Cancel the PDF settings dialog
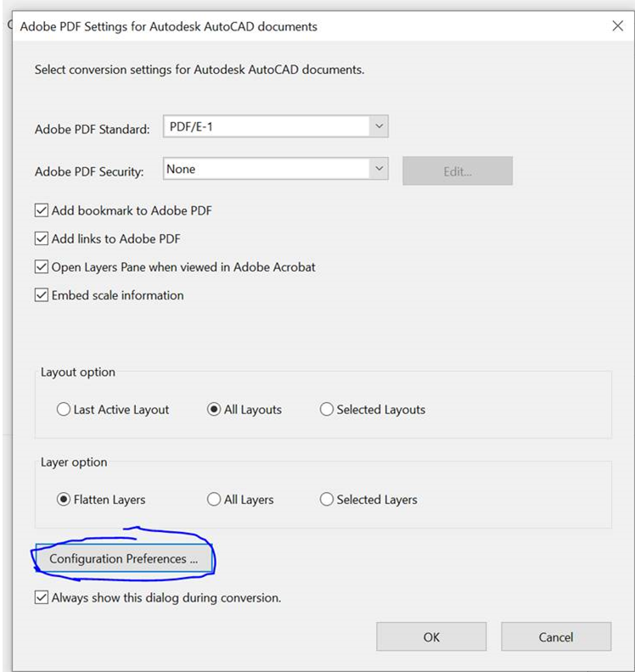The width and height of the screenshot is (635, 672). 556,636
